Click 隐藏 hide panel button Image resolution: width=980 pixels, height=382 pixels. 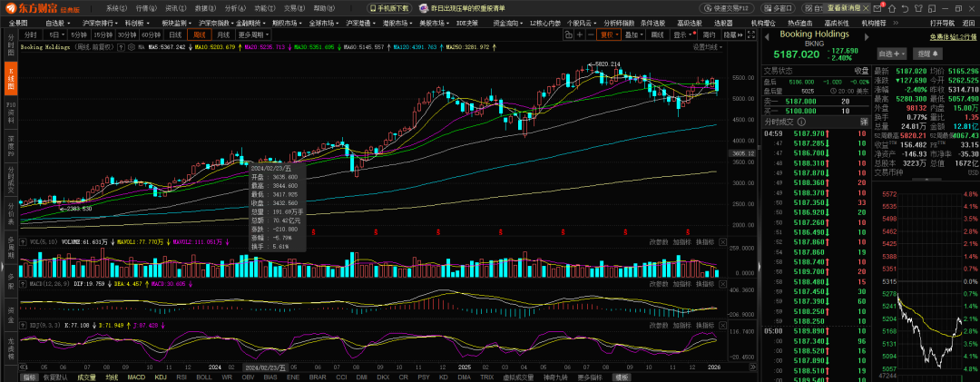tap(733, 35)
